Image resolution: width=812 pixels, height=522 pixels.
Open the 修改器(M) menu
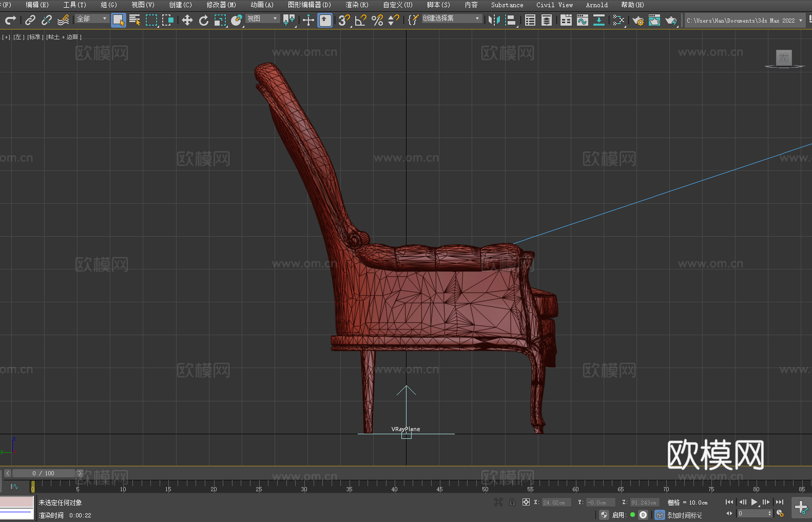(221, 5)
